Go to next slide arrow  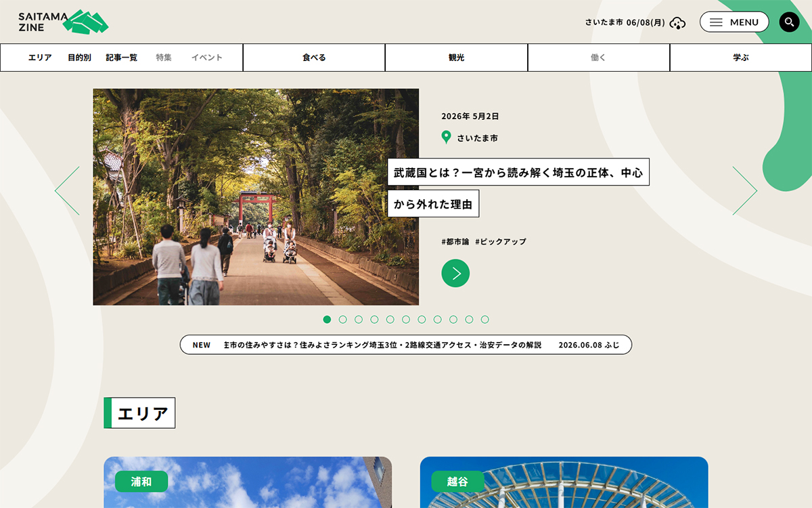click(x=745, y=191)
